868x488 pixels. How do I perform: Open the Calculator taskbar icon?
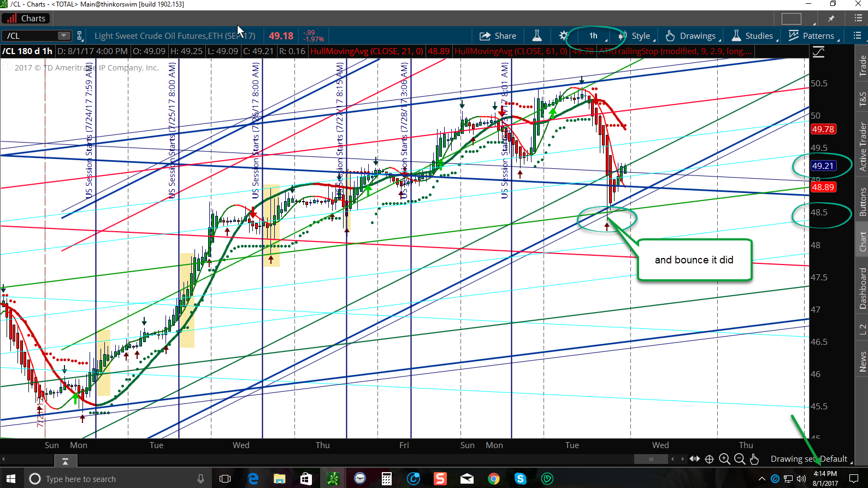(x=387, y=479)
